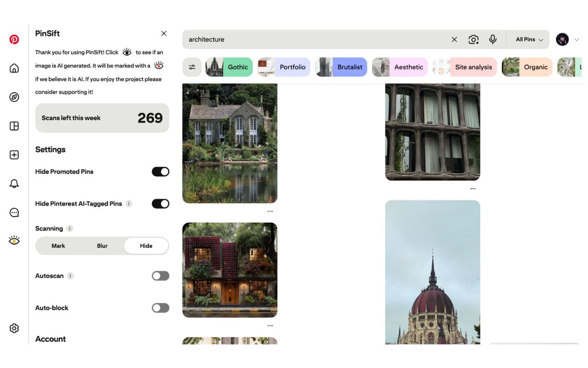Viewport: 588px width, 368px height.
Task: Click the Scans left this week counter
Action: click(x=102, y=118)
